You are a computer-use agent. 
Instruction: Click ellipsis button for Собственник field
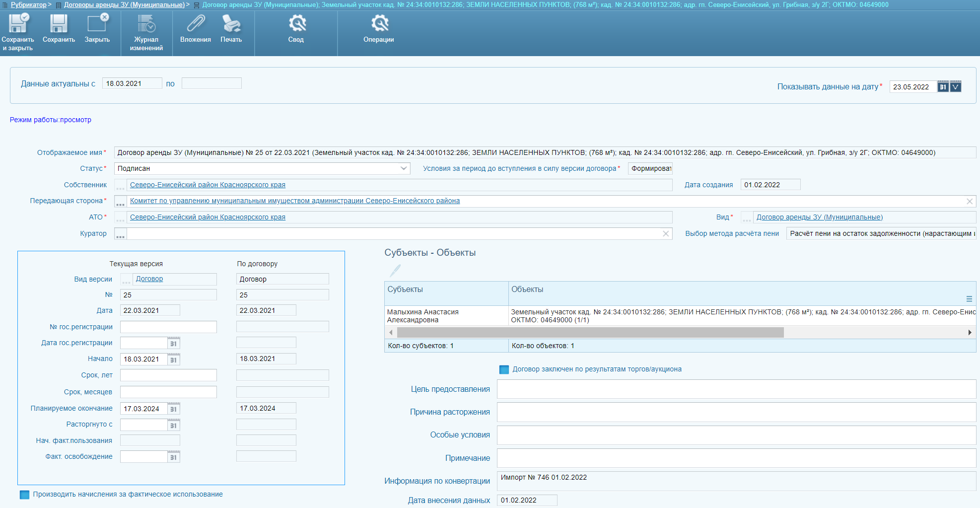tap(120, 185)
